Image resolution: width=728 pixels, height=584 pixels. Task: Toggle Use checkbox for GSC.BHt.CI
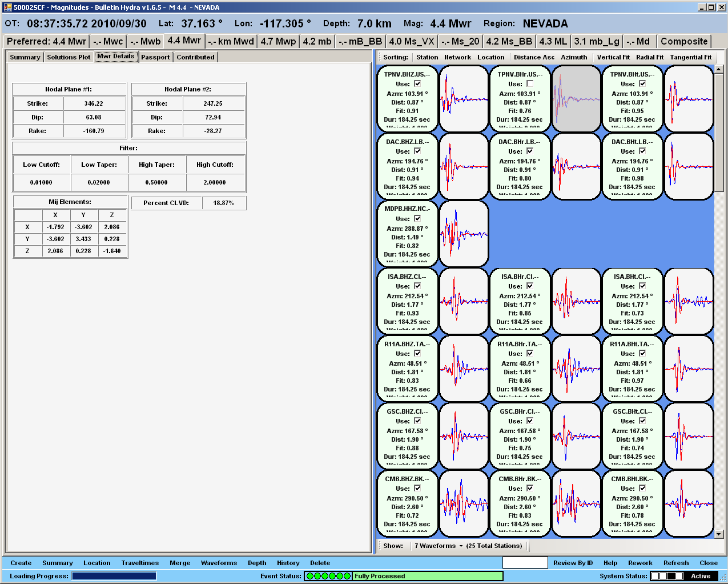[x=642, y=421]
